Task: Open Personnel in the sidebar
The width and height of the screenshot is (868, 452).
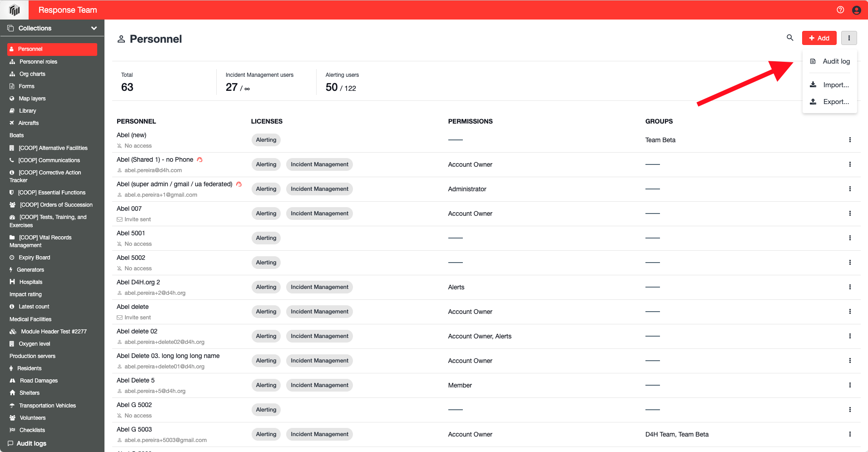Action: point(52,49)
